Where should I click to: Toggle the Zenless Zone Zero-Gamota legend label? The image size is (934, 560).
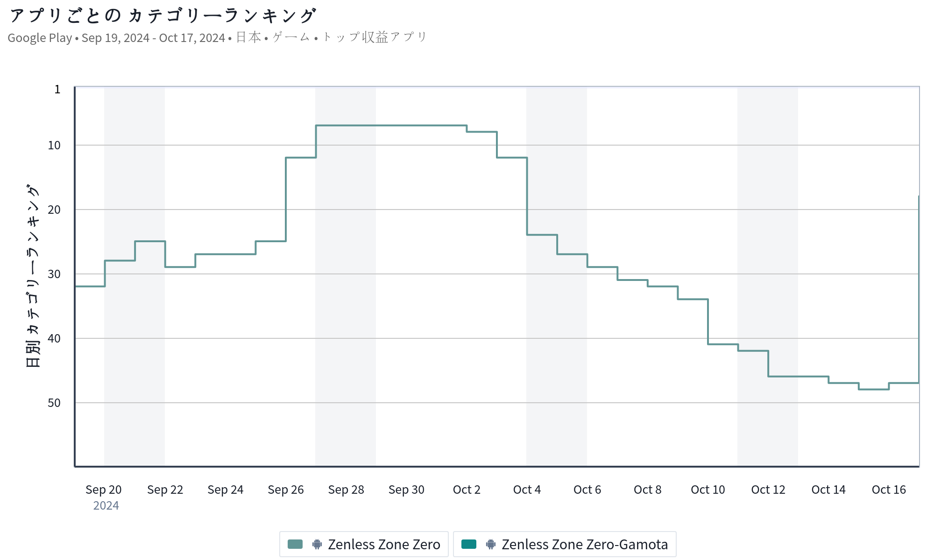pyautogui.click(x=585, y=544)
